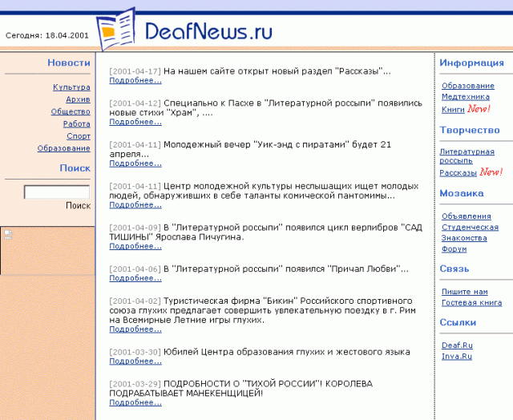Click the Поиск heading in the left sidebar
The height and width of the screenshot is (420, 513).
coord(75,168)
